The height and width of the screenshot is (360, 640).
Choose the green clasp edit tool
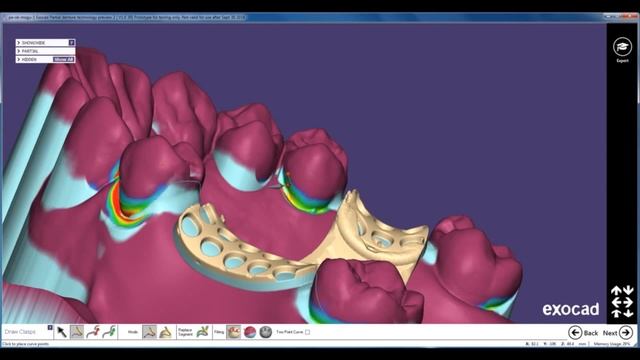(109, 332)
